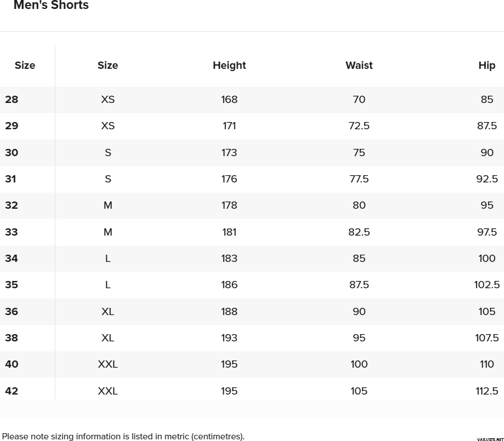Click the height value 178
Viewport: 504px width, 441px height.
[229, 205]
